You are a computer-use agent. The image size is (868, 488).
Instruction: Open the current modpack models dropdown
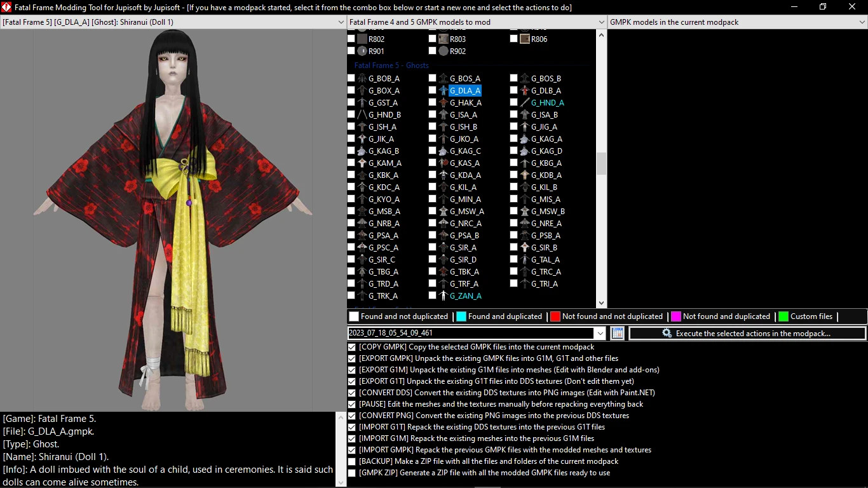(x=862, y=22)
